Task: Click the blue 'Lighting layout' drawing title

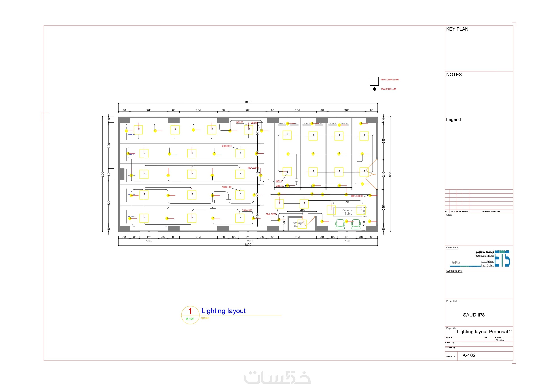Action: (x=223, y=311)
